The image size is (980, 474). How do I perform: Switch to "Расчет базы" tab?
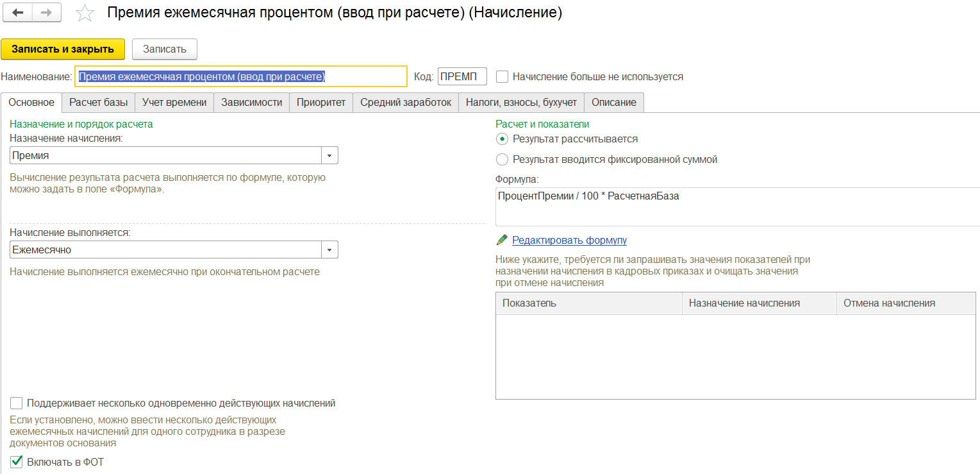point(99,102)
